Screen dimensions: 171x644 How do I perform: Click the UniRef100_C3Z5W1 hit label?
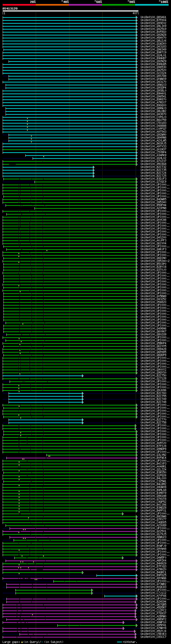point(153,481)
